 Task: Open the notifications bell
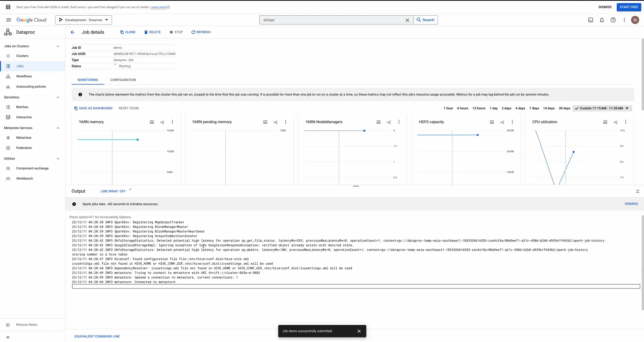click(602, 20)
